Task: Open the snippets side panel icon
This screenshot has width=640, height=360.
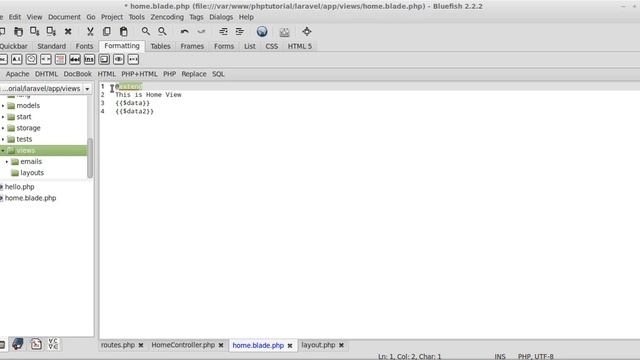Action: (36, 344)
